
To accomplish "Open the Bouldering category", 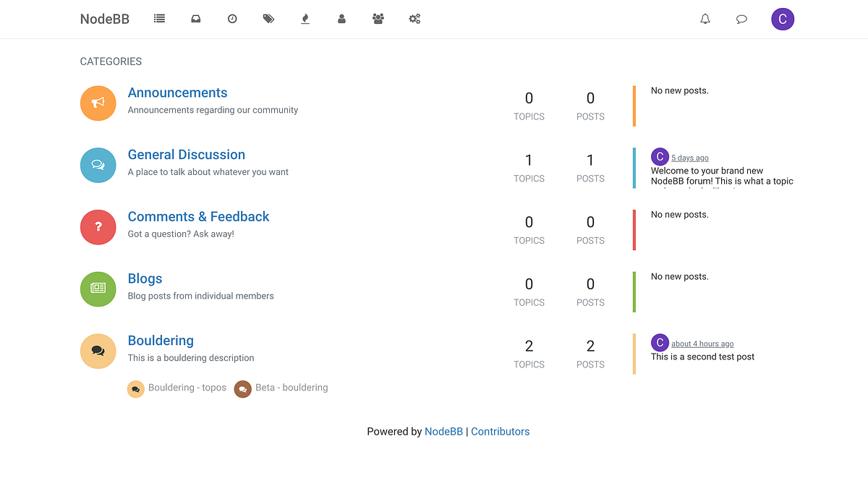I will 161,340.
